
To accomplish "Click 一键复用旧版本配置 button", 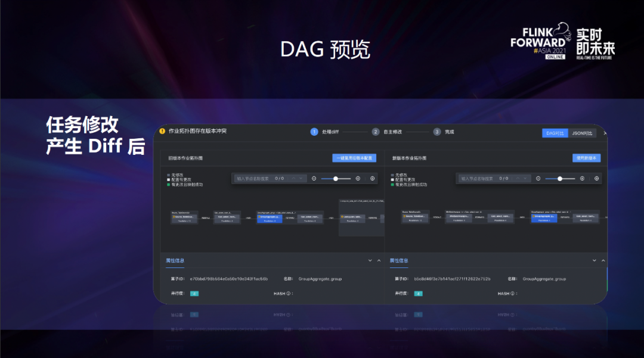I will point(354,158).
